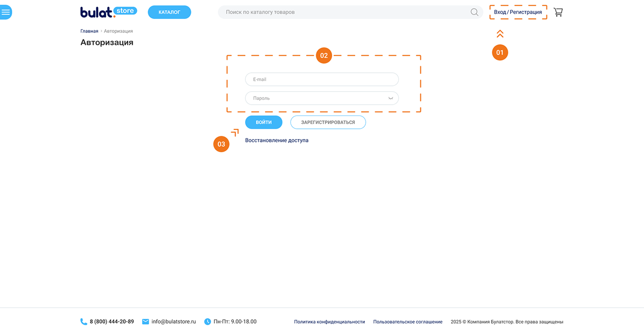Click phone number 8 (800) 444-20-89

(x=112, y=321)
